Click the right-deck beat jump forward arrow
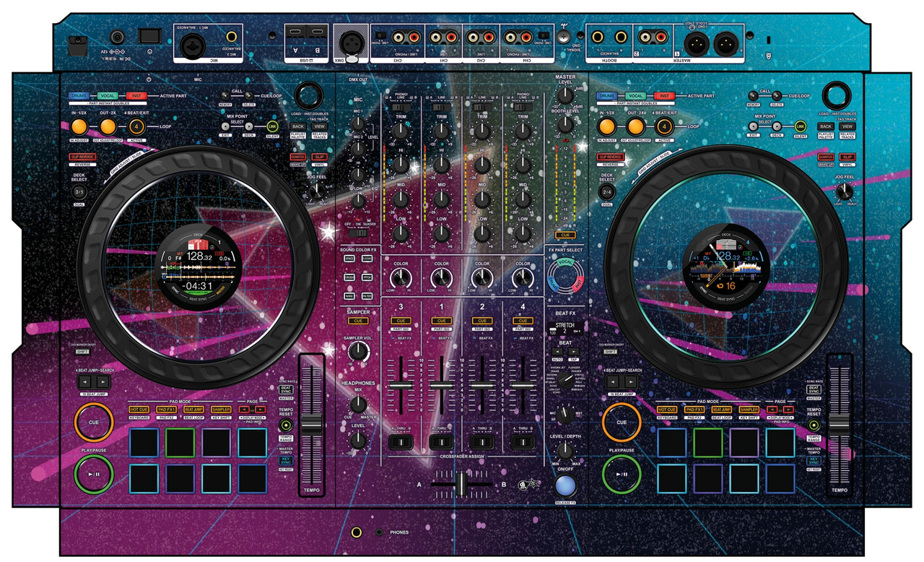Viewport: 924px width, 562px height. 631,381
